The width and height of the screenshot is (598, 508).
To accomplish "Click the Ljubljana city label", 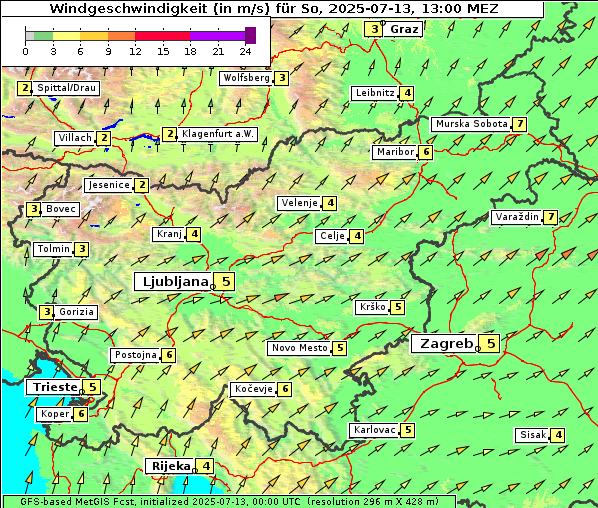I will tap(174, 281).
